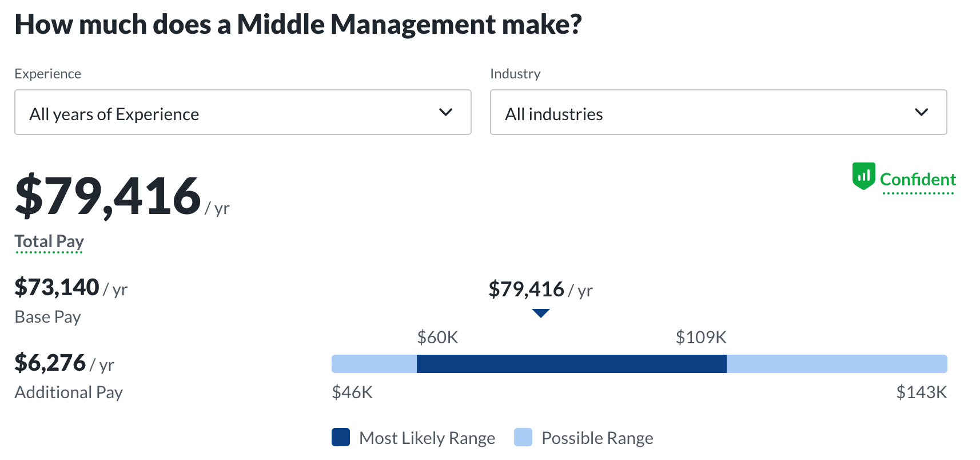The image size is (980, 460).
Task: Open the Total Pay details link
Action: tap(49, 241)
